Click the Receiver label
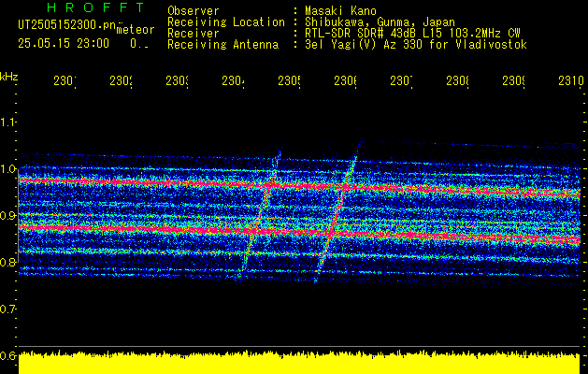588x374 pixels. click(194, 34)
